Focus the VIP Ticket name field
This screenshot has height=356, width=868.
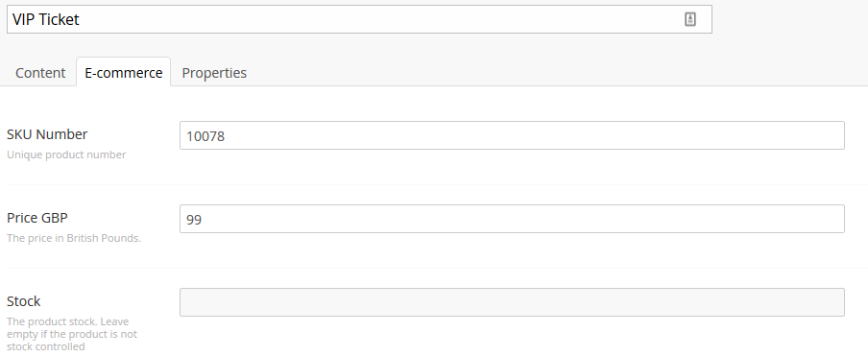tap(359, 19)
